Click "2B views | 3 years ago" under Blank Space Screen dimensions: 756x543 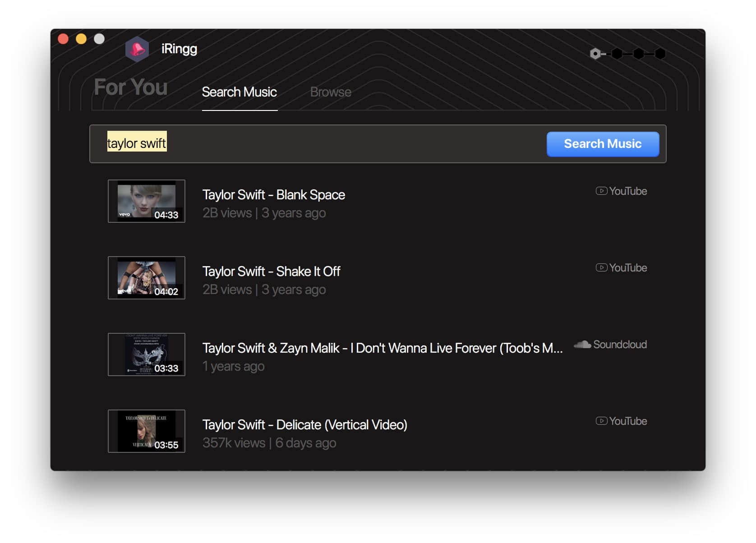point(264,213)
